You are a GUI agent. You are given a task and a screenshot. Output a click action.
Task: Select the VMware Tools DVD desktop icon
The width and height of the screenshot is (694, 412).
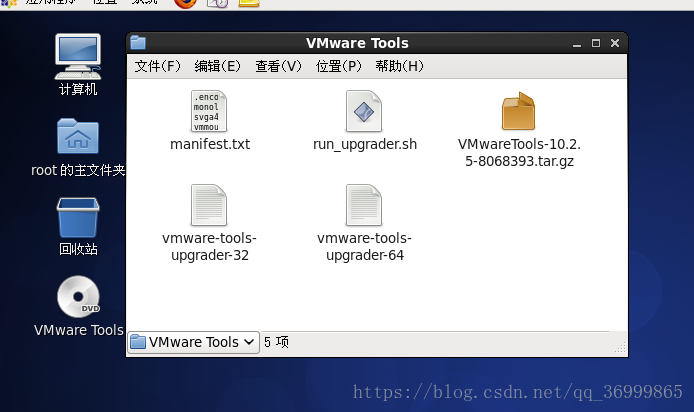(x=78, y=296)
